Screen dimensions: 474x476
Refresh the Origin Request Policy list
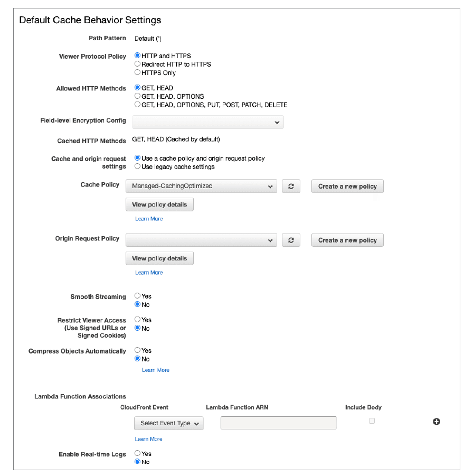click(291, 240)
